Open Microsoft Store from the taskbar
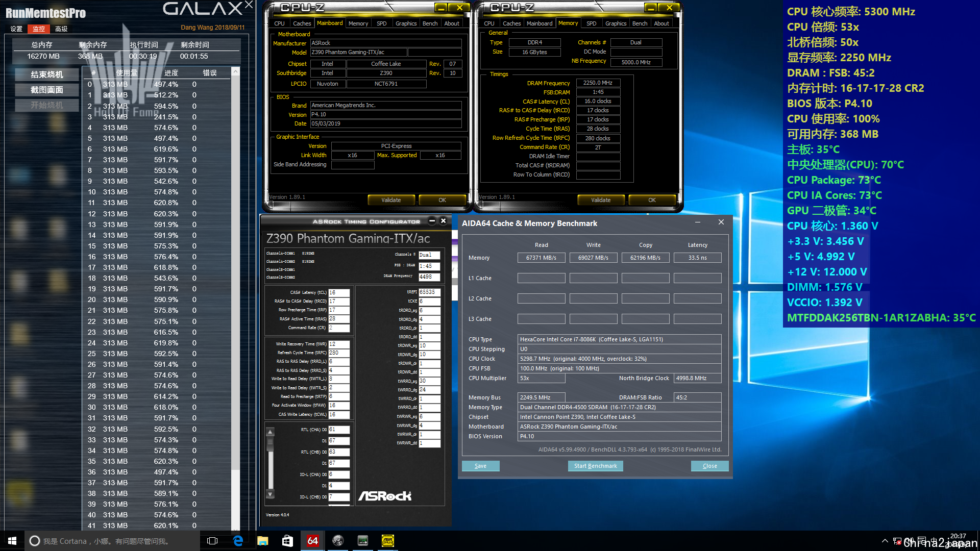 pos(288,541)
